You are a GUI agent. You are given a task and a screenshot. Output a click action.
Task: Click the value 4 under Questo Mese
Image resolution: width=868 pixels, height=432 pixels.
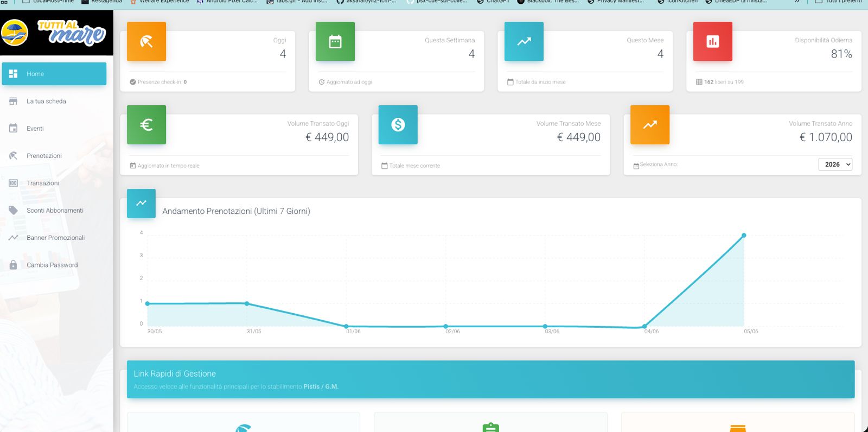[660, 54]
